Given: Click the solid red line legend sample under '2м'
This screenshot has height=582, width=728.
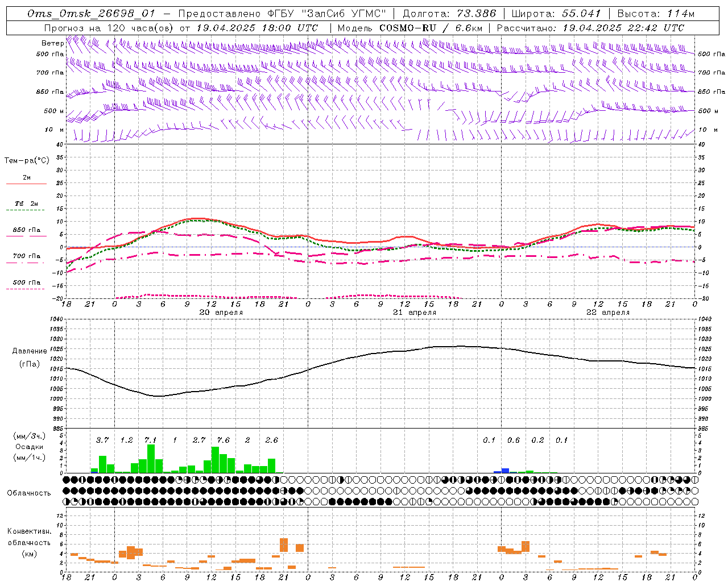Looking at the screenshot, I should click(x=26, y=184).
